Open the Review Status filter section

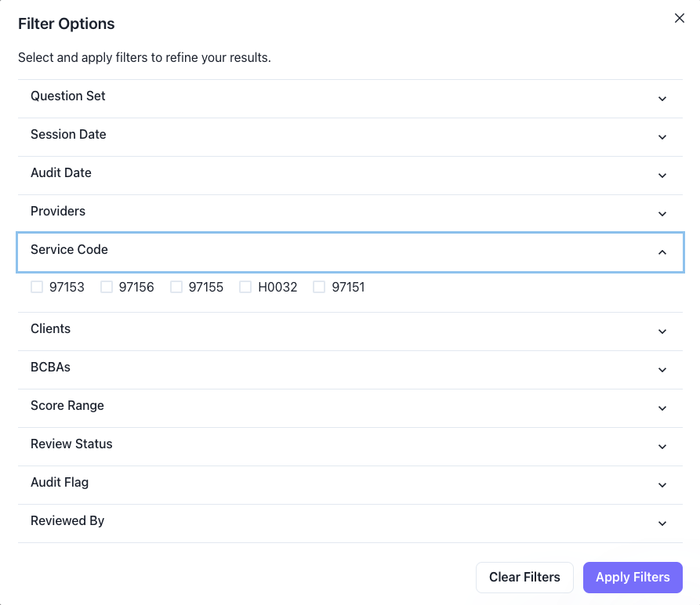(x=350, y=447)
